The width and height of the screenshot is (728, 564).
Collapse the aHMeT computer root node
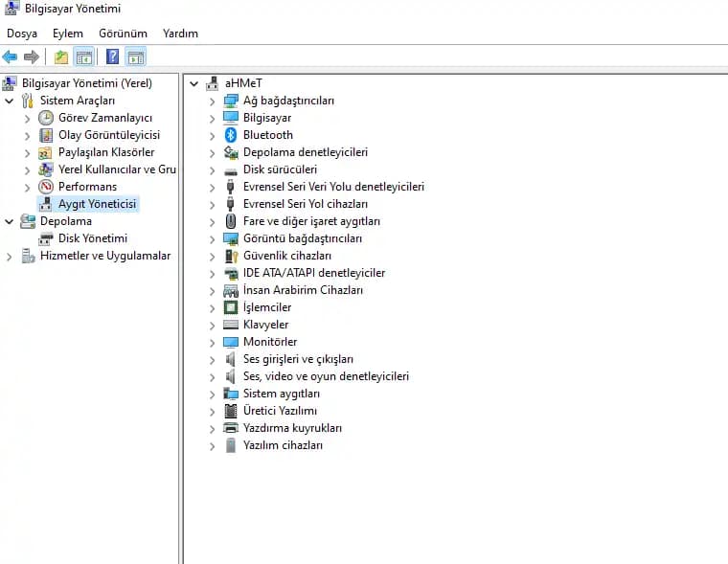point(194,83)
